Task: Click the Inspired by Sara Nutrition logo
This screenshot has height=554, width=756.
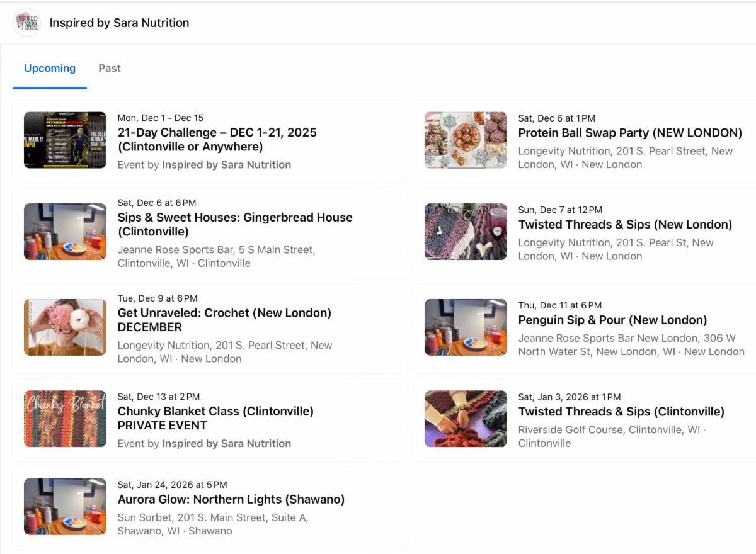Action: 26,23
